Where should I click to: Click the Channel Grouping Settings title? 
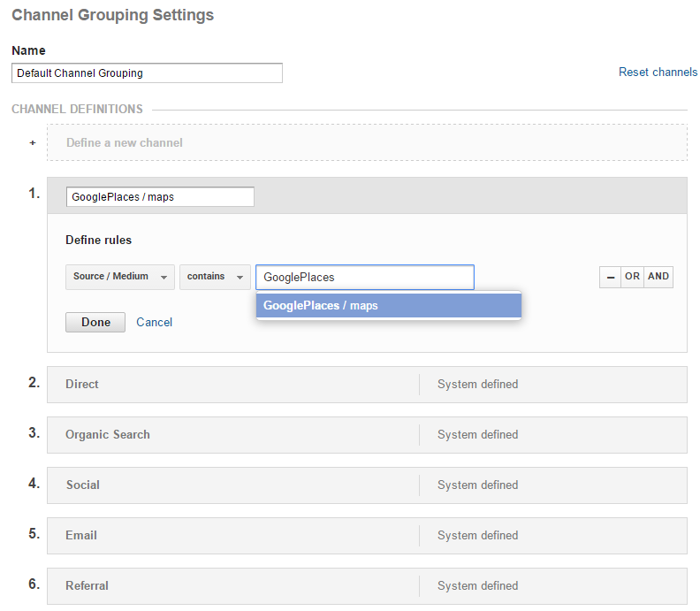pos(112,15)
